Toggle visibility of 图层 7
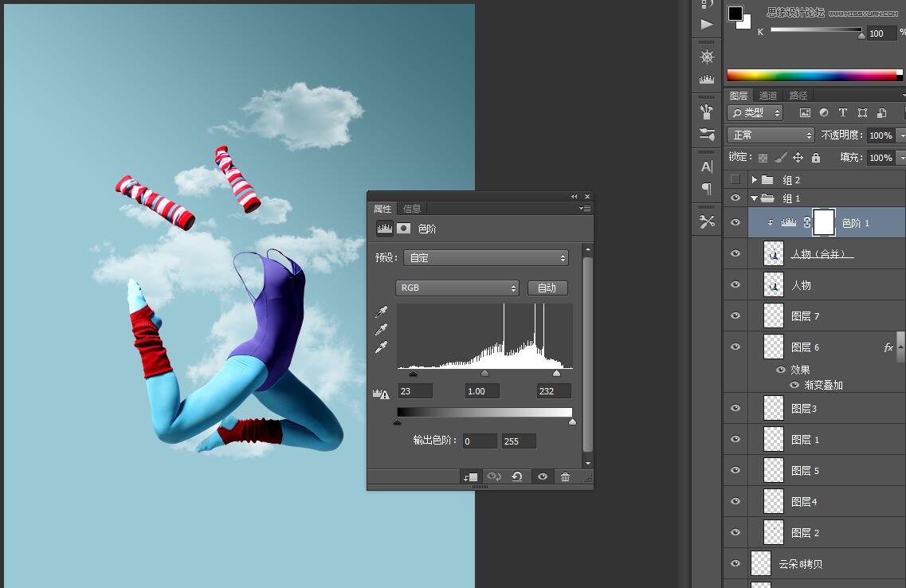 pos(735,316)
